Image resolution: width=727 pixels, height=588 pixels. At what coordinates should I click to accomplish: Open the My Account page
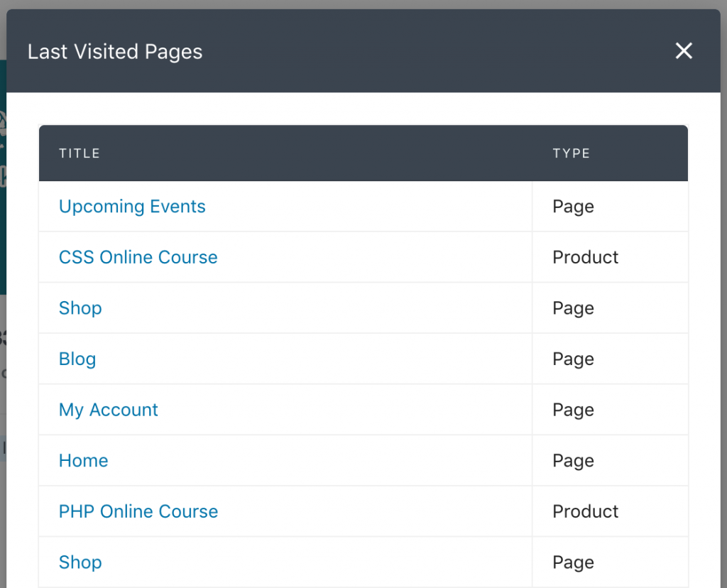(108, 410)
